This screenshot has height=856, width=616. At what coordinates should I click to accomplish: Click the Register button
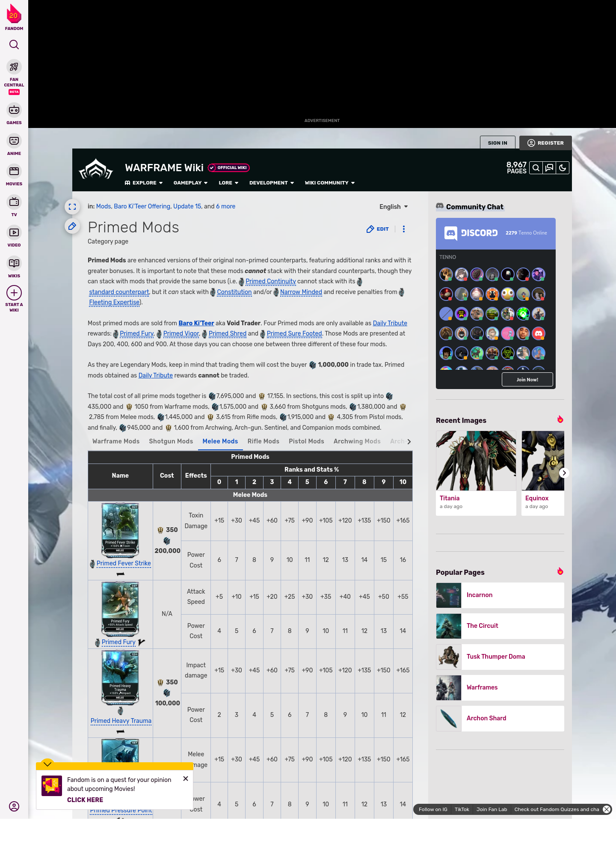coord(546,143)
